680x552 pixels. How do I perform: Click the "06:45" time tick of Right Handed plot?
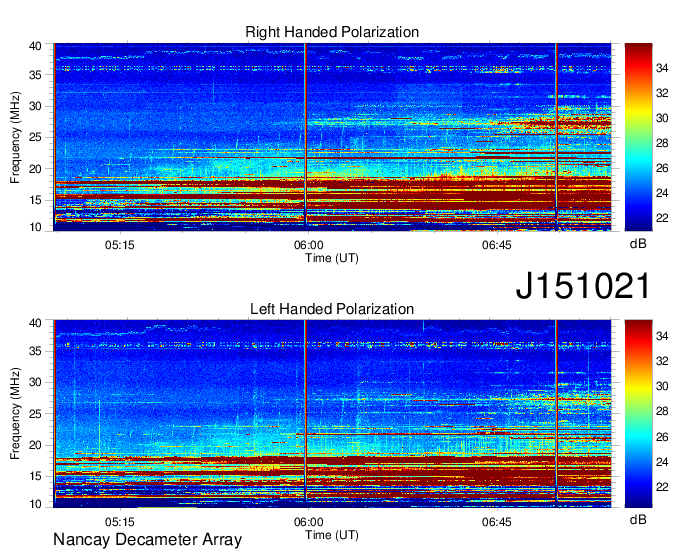coord(497,245)
